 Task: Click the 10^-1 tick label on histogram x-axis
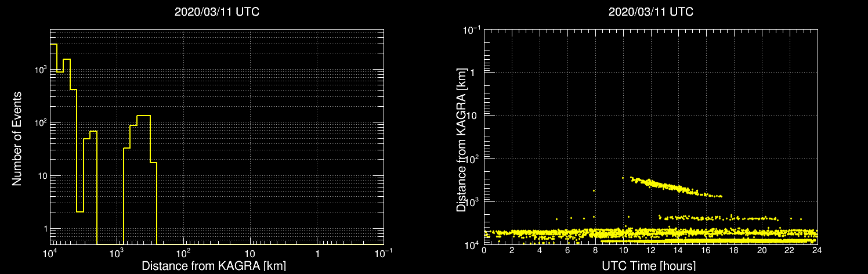pos(384,253)
